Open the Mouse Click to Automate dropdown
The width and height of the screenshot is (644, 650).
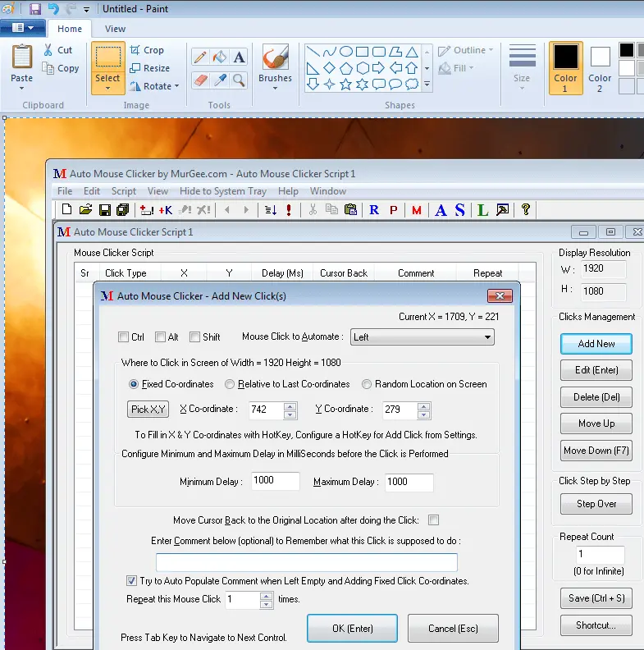tap(487, 336)
